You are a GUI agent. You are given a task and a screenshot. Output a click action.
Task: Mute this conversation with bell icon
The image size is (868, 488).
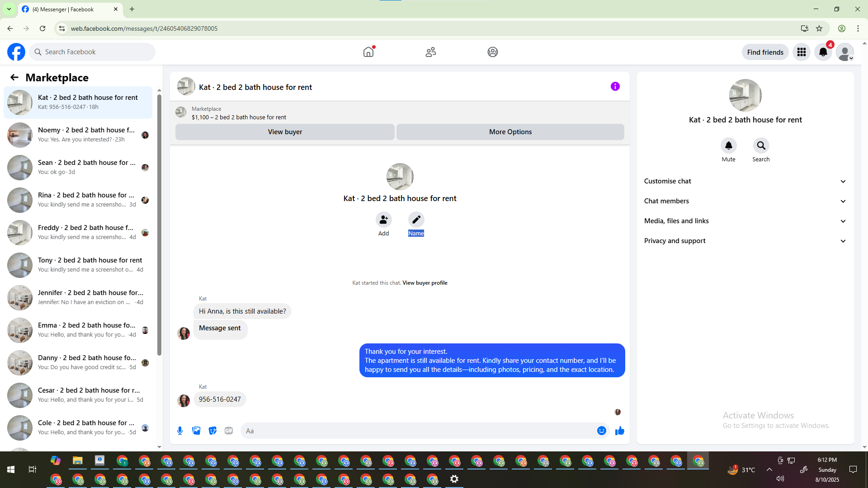[728, 145]
